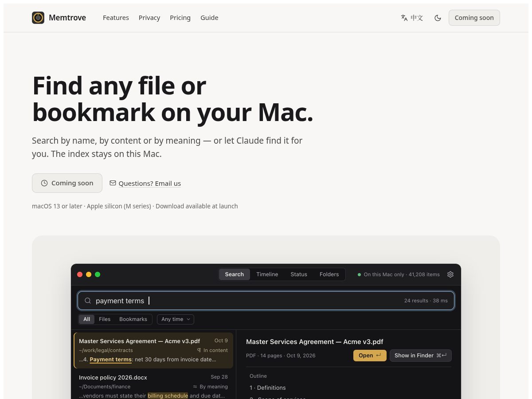Click the clock icon in Coming soon button
Image resolution: width=532 pixels, height=399 pixels.
pos(44,183)
